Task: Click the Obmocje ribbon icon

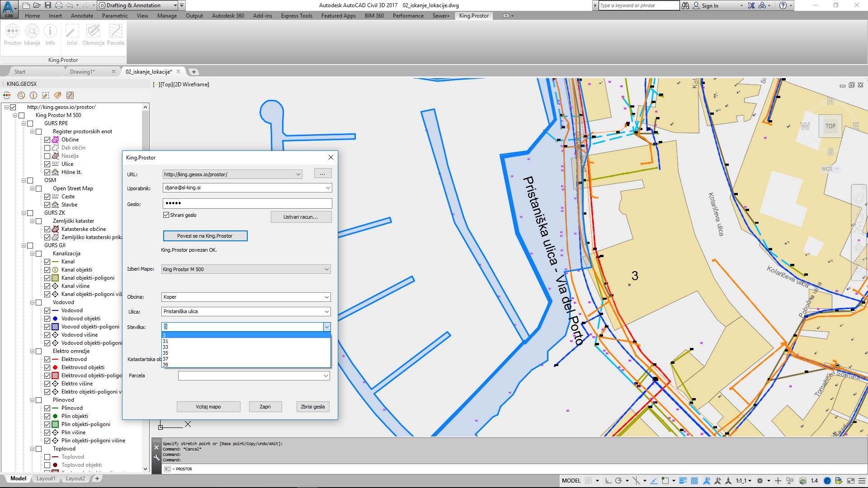Action: tap(93, 35)
